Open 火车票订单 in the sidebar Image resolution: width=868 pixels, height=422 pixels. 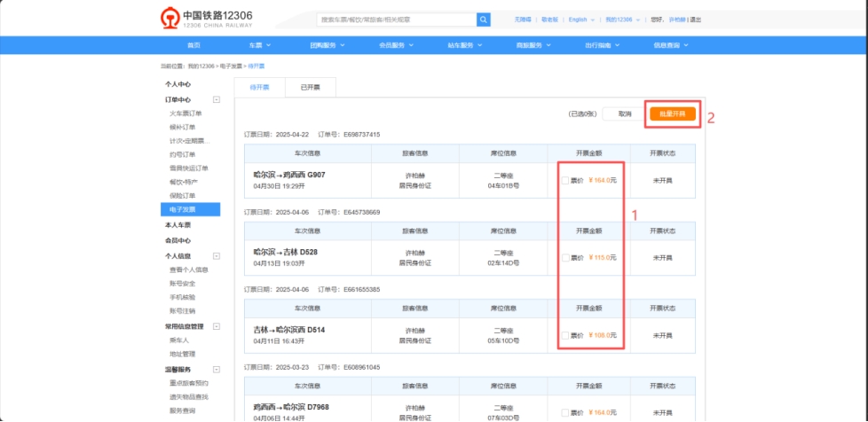click(x=185, y=113)
